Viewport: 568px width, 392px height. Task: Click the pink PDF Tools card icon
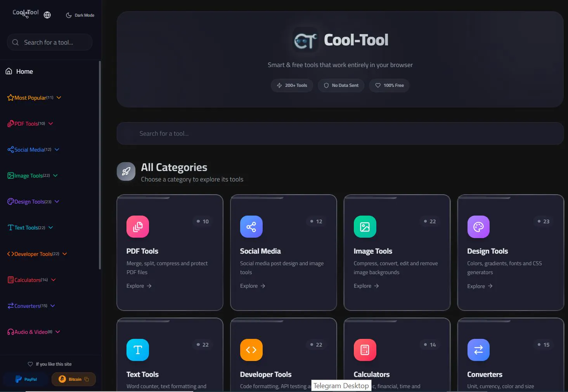[x=138, y=226]
